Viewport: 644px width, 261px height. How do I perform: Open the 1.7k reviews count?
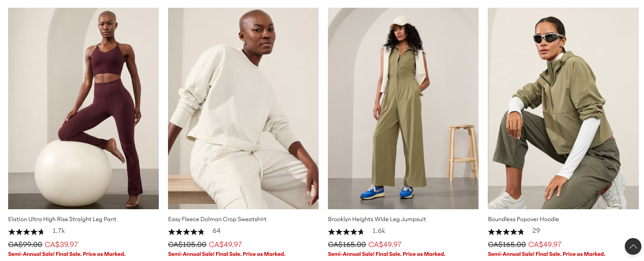pyautogui.click(x=59, y=231)
